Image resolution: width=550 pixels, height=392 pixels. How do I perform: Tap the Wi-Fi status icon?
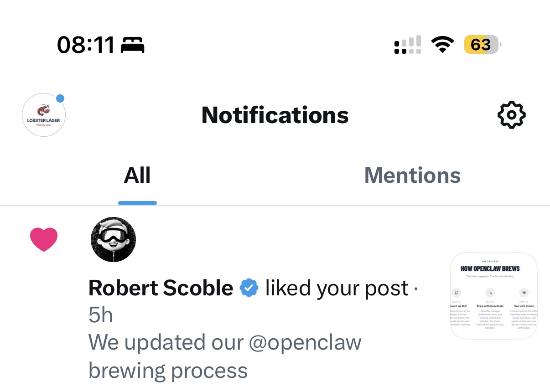point(442,45)
